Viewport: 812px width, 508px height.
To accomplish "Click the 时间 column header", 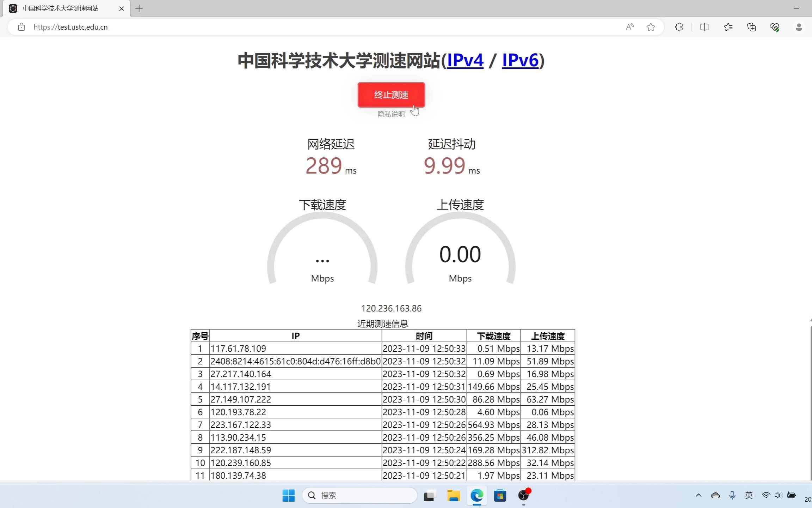I will 424,336.
